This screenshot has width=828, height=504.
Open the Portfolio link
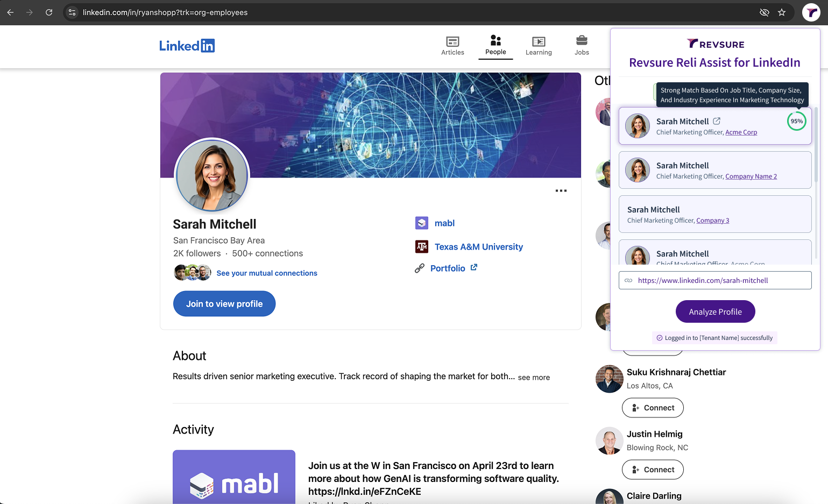448,268
